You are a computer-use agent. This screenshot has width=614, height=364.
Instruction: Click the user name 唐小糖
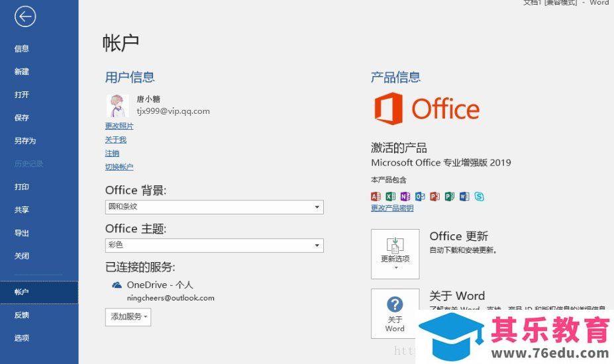click(148, 99)
